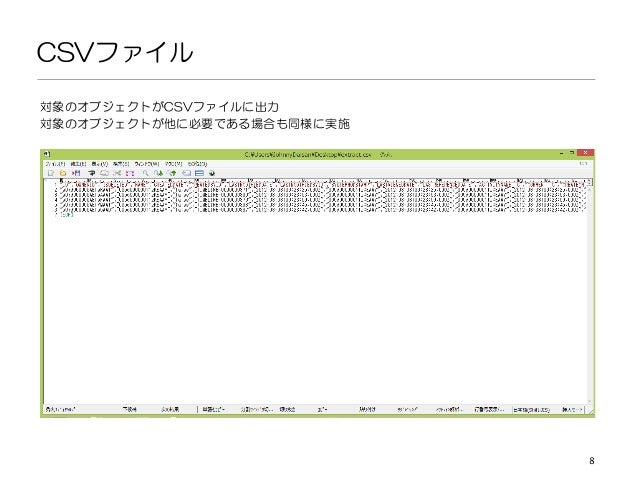Click the green down-arrow find-next icon
This screenshot has height=479, width=638.
tap(159, 173)
